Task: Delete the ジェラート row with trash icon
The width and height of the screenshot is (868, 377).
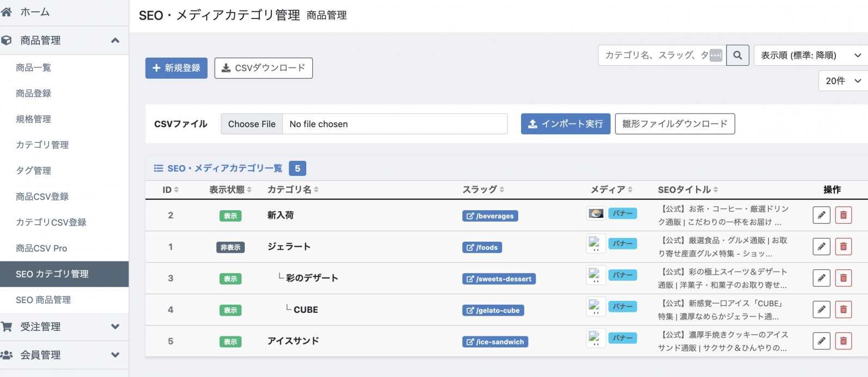Action: (x=844, y=247)
